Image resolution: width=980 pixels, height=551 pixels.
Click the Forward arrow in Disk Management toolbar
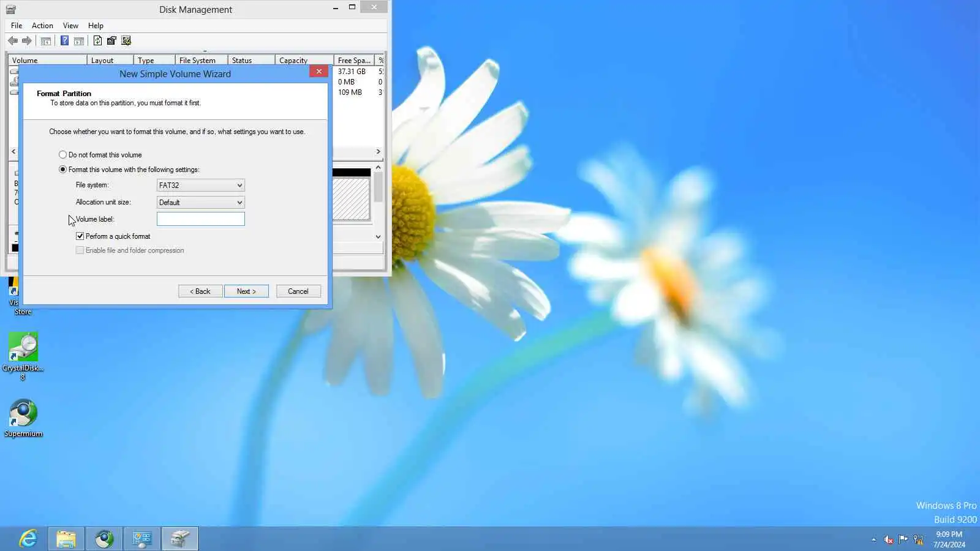26,41
